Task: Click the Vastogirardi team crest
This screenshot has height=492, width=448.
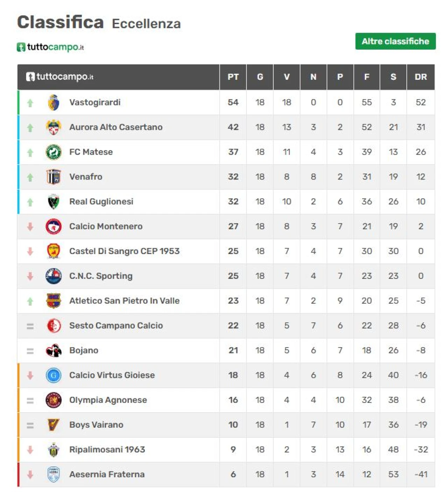Action: tap(54, 103)
